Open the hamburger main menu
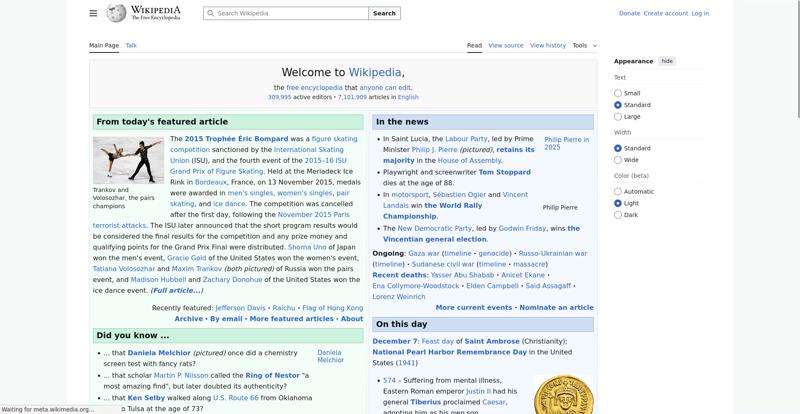Viewport: 800px width, 414px height. pyautogui.click(x=93, y=13)
